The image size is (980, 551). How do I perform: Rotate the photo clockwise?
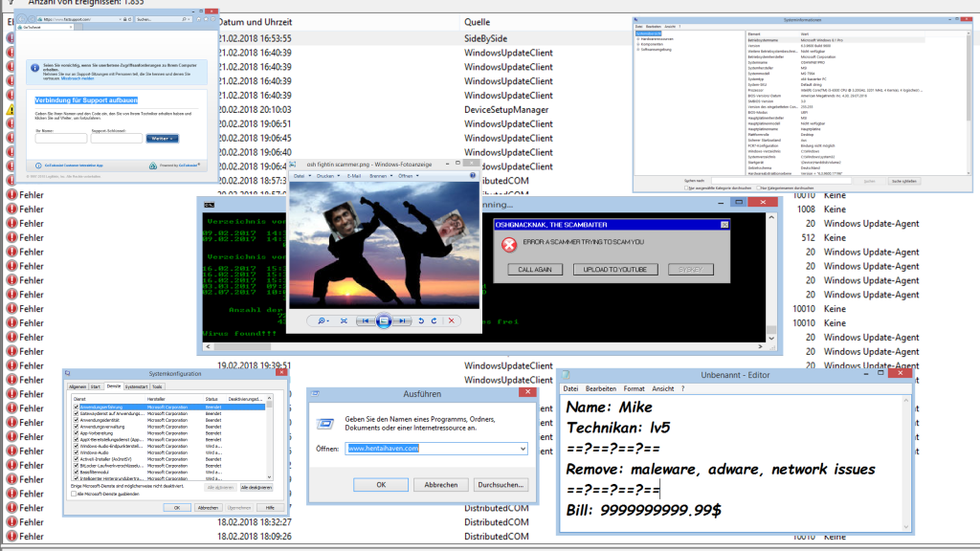click(434, 320)
